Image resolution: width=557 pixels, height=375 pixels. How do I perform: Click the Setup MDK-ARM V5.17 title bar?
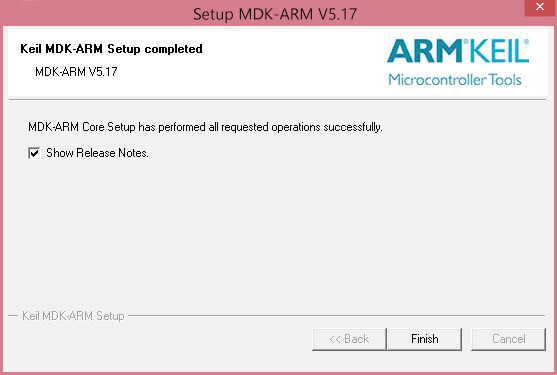click(x=275, y=14)
